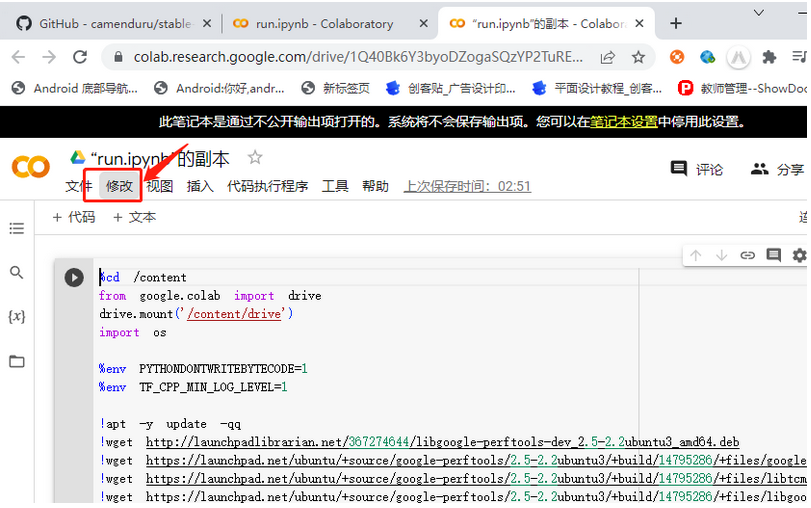Viewport: 811px width, 508px height.
Task: Open the media control playlist icon
Action: pyautogui.click(x=799, y=57)
